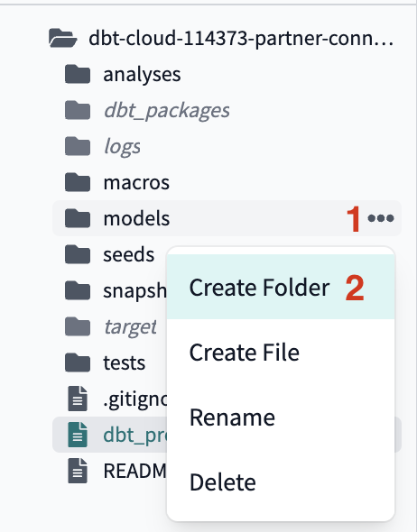Click the seeds folder icon
The height and width of the screenshot is (532, 417).
coord(78,254)
